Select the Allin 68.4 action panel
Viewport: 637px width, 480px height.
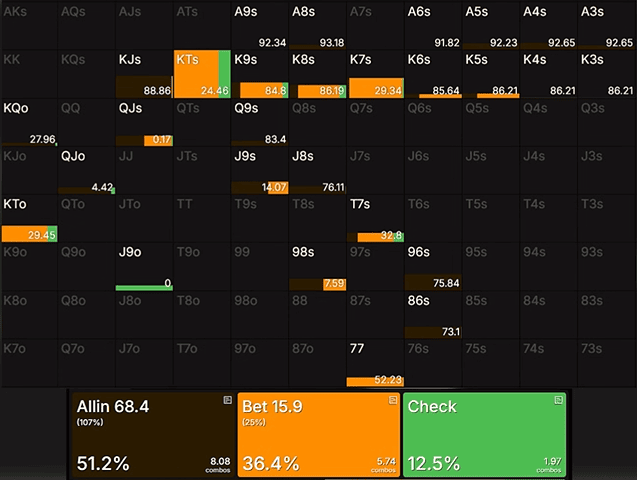[x=151, y=434]
